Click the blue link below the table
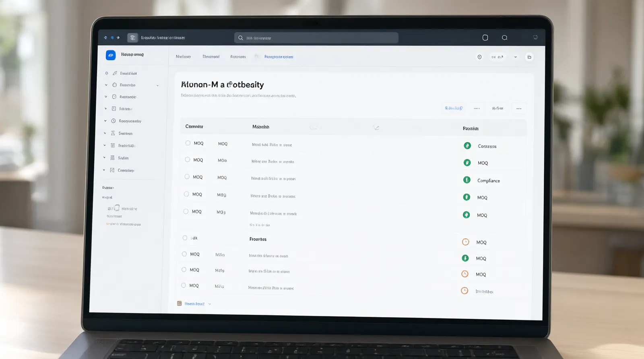The height and width of the screenshot is (359, 644). point(194,304)
